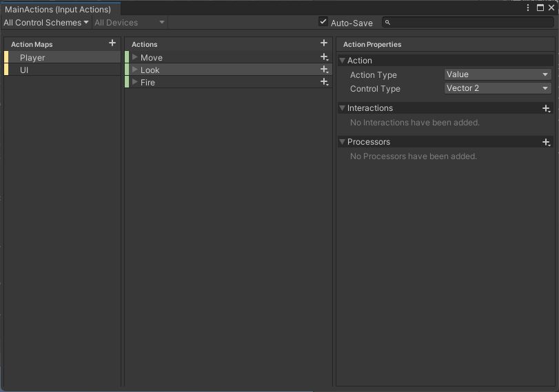Focus the search input field

[x=468, y=23]
